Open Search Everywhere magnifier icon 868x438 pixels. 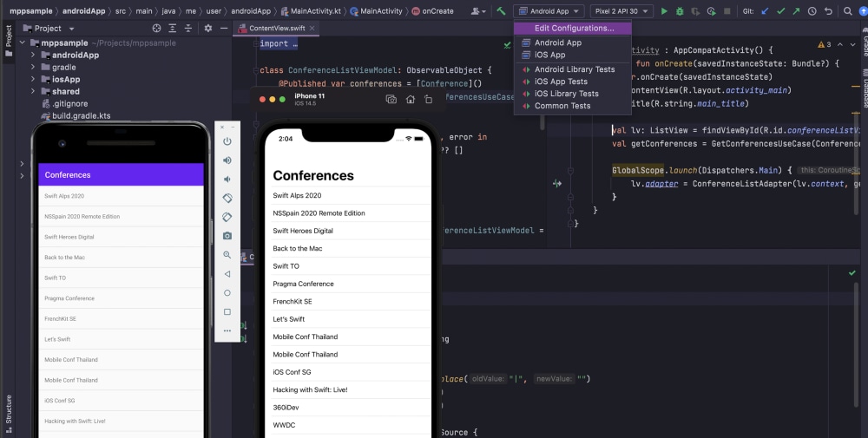coord(847,11)
